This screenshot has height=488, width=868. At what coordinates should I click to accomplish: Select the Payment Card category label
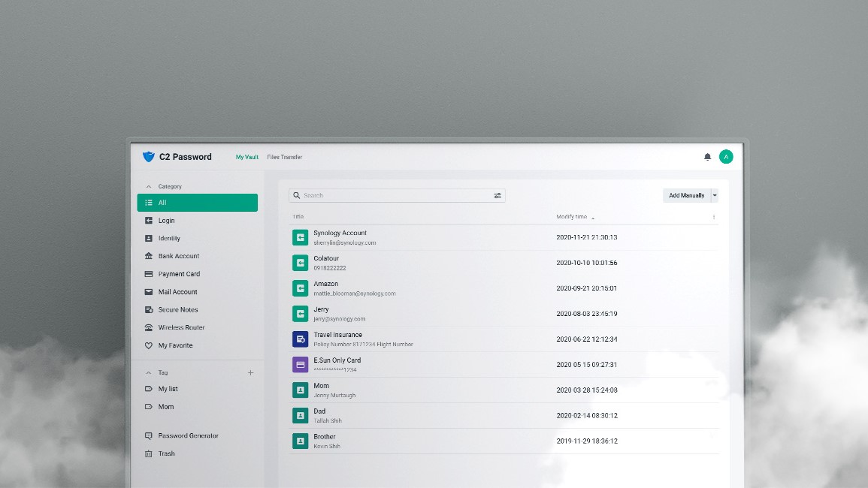click(180, 274)
